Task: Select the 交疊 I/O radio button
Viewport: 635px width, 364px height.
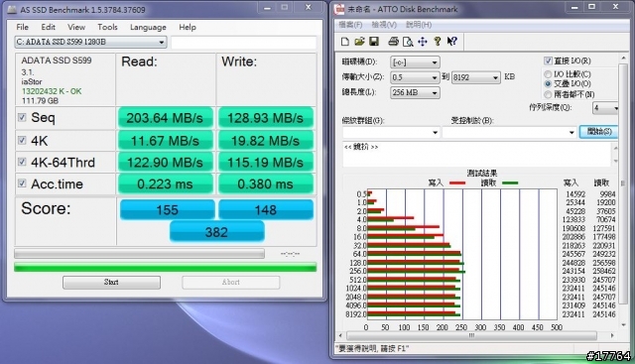Action: click(548, 84)
